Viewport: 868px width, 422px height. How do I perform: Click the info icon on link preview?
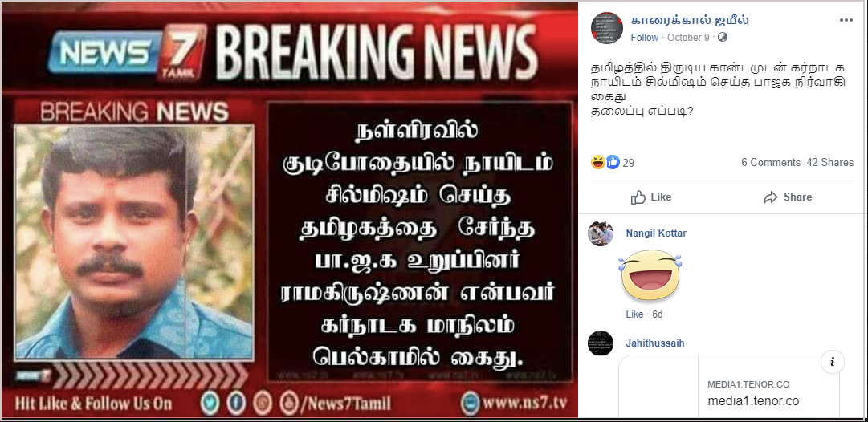[832, 363]
